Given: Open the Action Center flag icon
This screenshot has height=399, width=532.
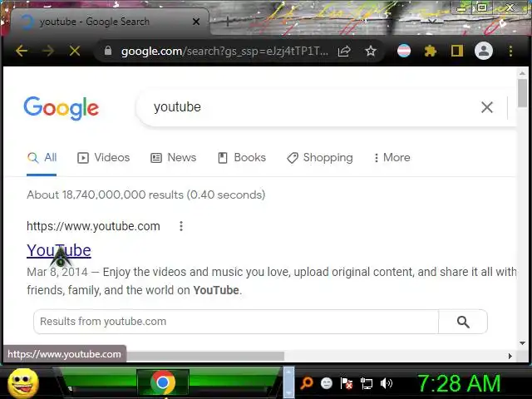Looking at the screenshot, I should (347, 383).
